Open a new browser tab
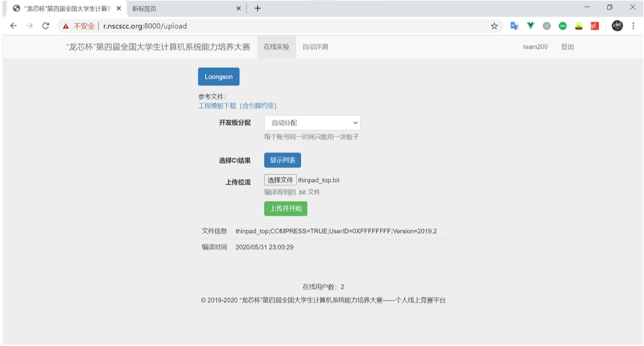This screenshot has width=644, height=346. (x=258, y=8)
